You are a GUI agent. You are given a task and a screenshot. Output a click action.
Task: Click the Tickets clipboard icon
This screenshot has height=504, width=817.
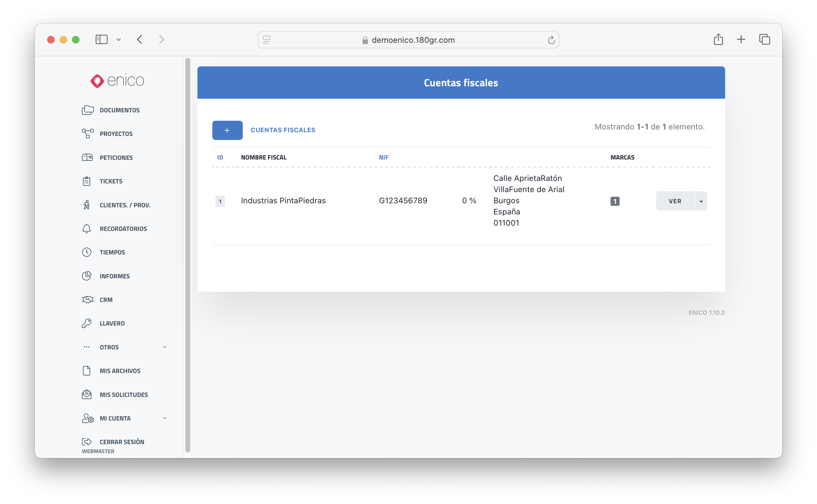[x=87, y=181]
